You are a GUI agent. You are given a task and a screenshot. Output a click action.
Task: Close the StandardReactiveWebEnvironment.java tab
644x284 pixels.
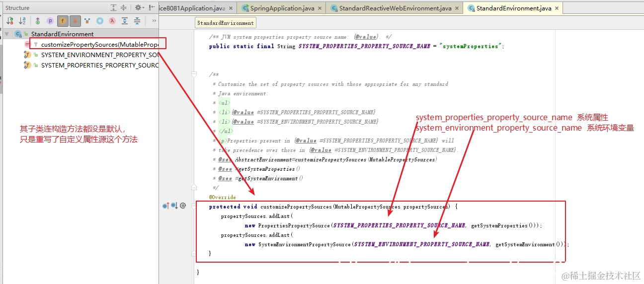point(457,8)
